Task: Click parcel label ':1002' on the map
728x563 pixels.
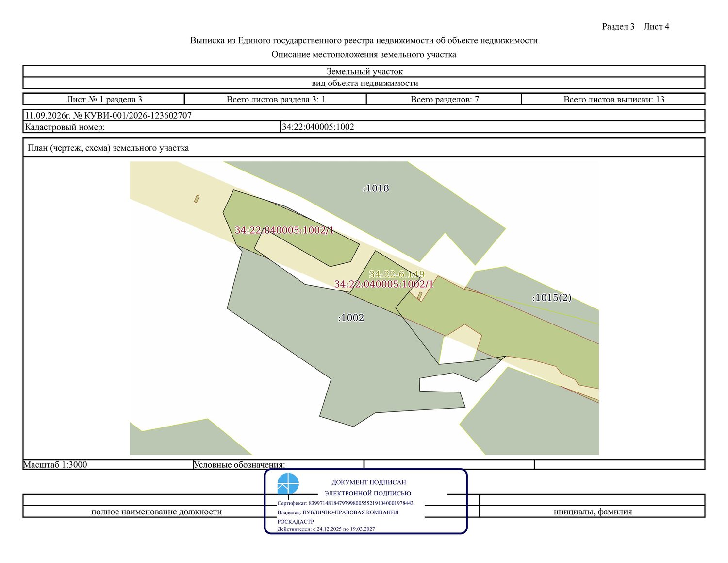Action: (x=351, y=318)
